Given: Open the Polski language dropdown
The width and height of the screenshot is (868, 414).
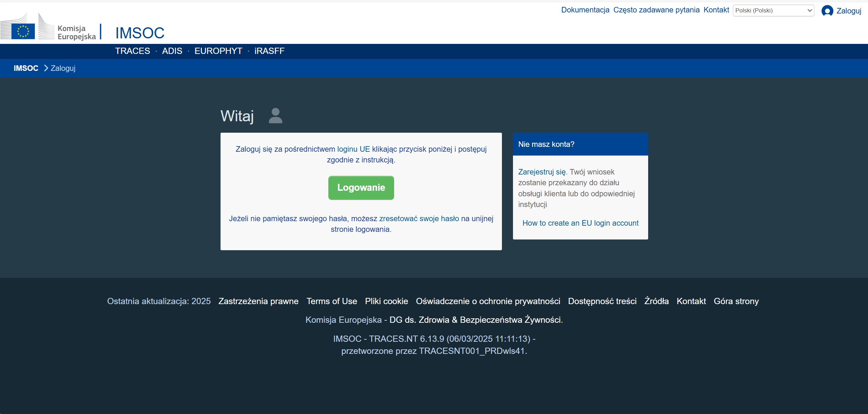Looking at the screenshot, I should 773,10.
